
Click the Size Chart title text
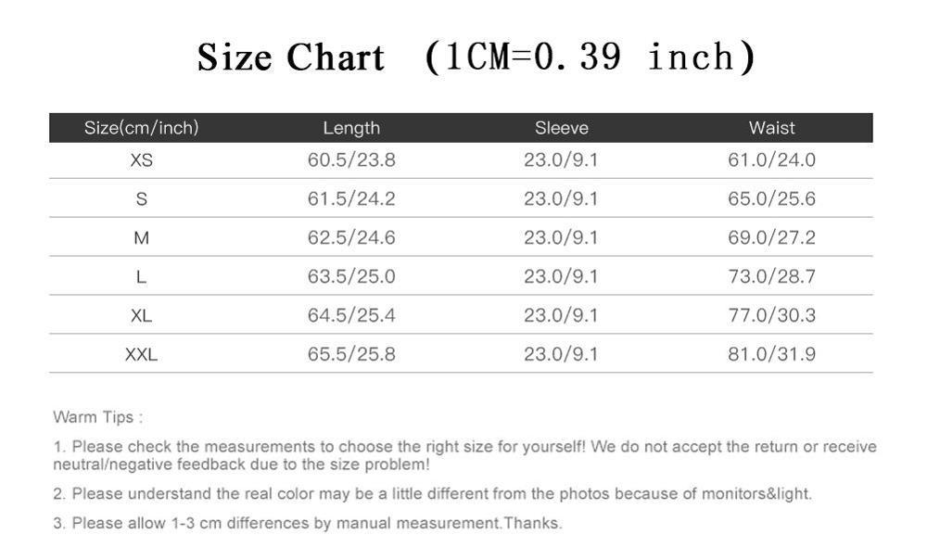[290, 58]
